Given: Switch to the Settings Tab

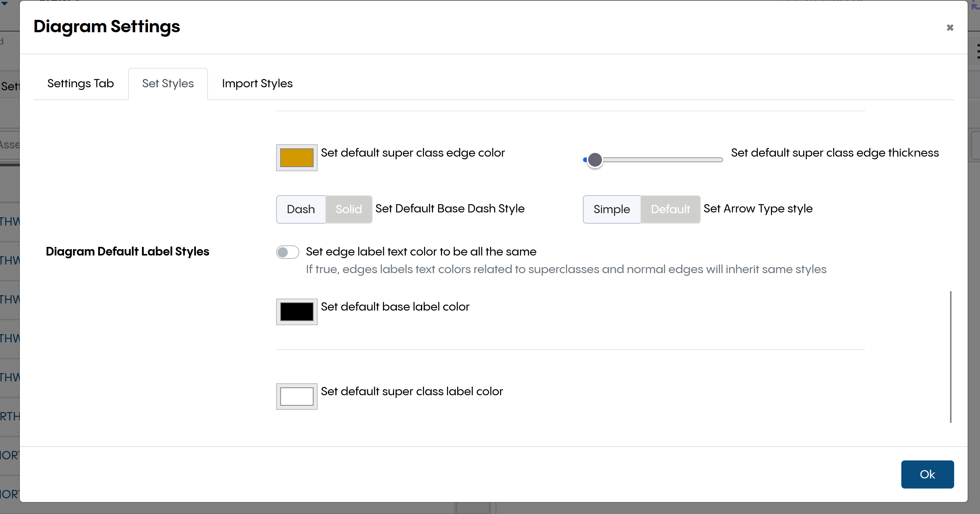Looking at the screenshot, I should [80, 83].
